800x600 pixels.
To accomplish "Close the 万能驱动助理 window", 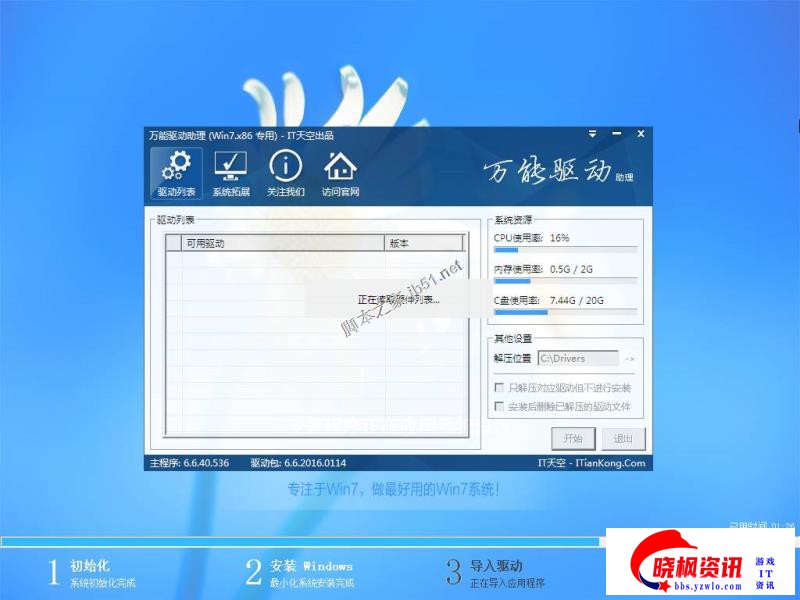I will pyautogui.click(x=641, y=133).
